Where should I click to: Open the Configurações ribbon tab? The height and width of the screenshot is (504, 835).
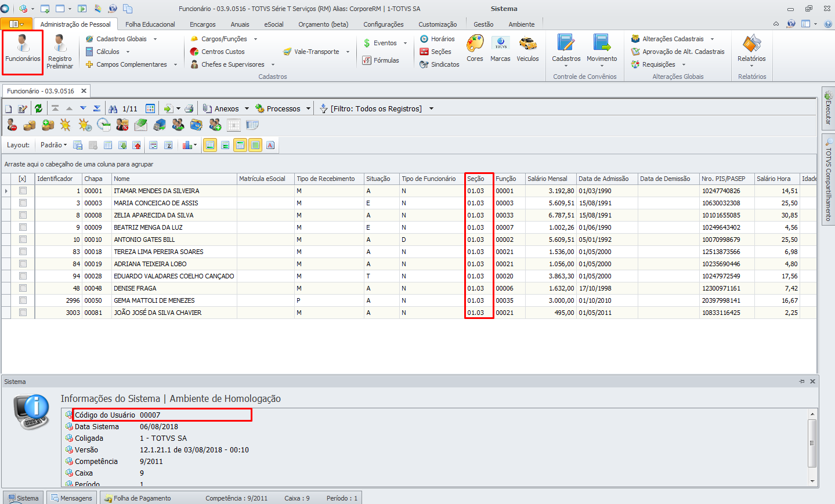click(383, 24)
